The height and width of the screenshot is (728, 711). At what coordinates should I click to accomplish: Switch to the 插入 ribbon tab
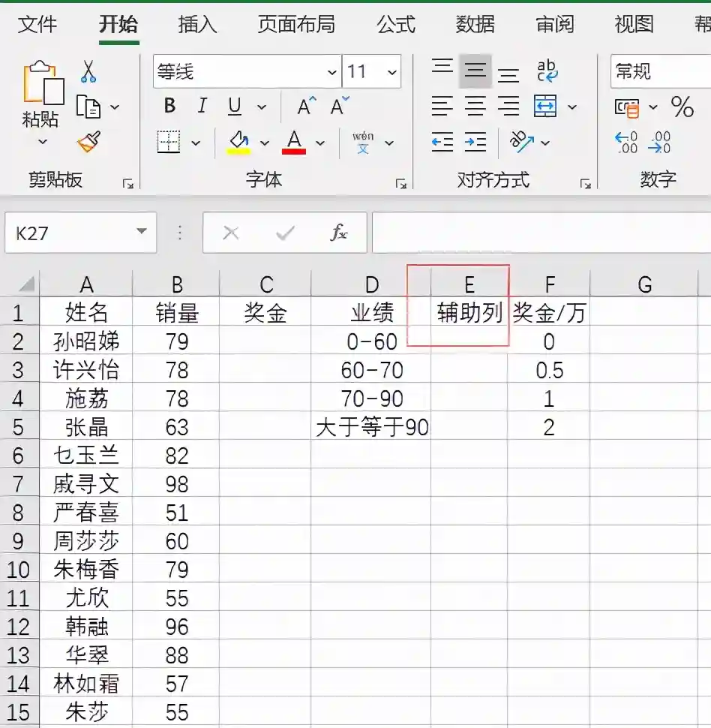[197, 24]
